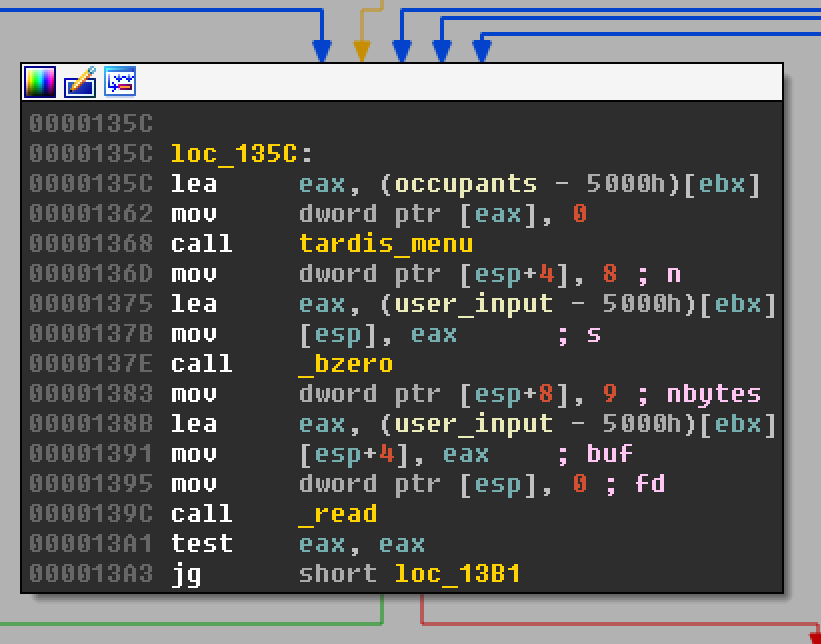Image resolution: width=821 pixels, height=644 pixels.
Task: Click the pencil edit icon on node header
Action: (x=80, y=82)
